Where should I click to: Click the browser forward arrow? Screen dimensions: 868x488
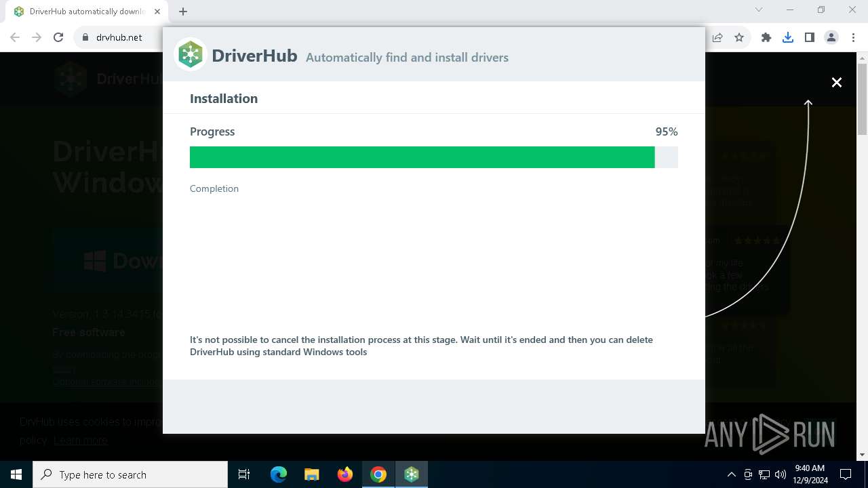pos(37,37)
